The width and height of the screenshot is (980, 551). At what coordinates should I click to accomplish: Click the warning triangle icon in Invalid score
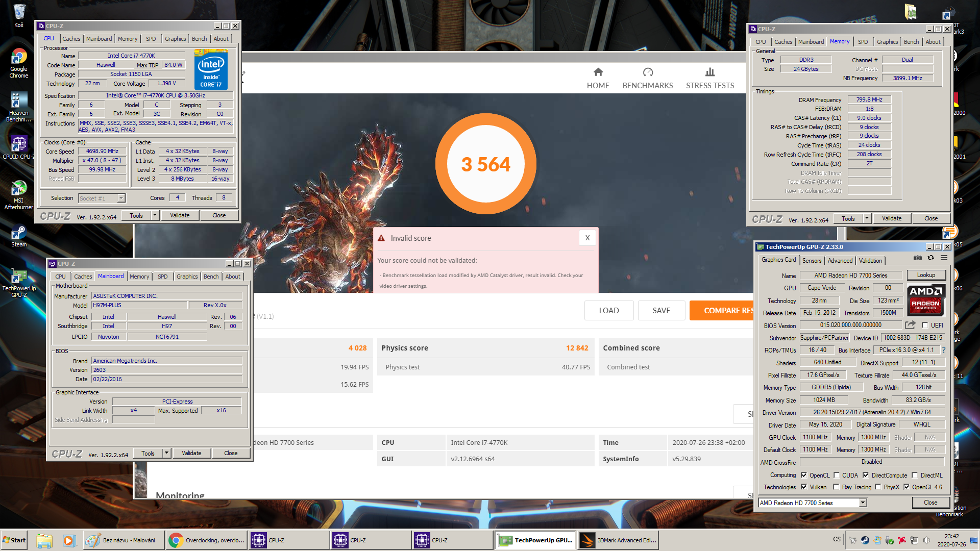pyautogui.click(x=381, y=238)
